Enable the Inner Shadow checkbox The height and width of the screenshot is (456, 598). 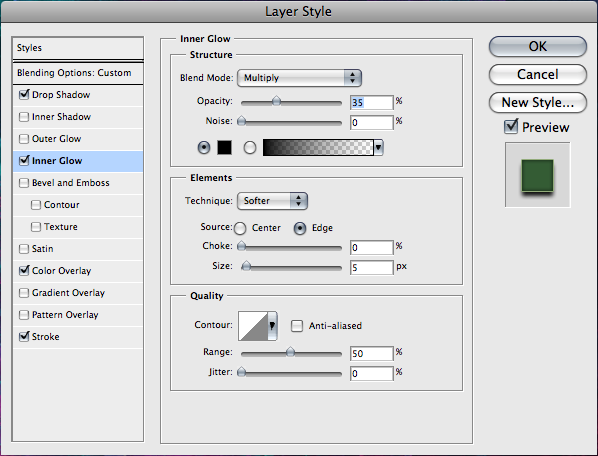point(24,117)
